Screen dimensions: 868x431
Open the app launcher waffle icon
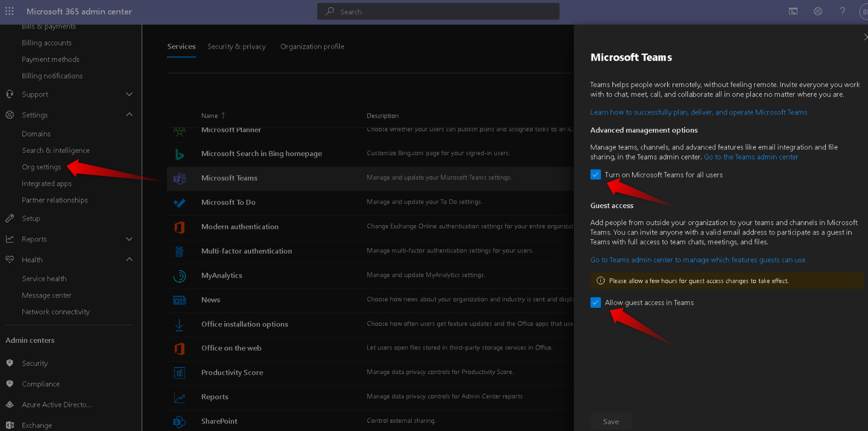(9, 11)
